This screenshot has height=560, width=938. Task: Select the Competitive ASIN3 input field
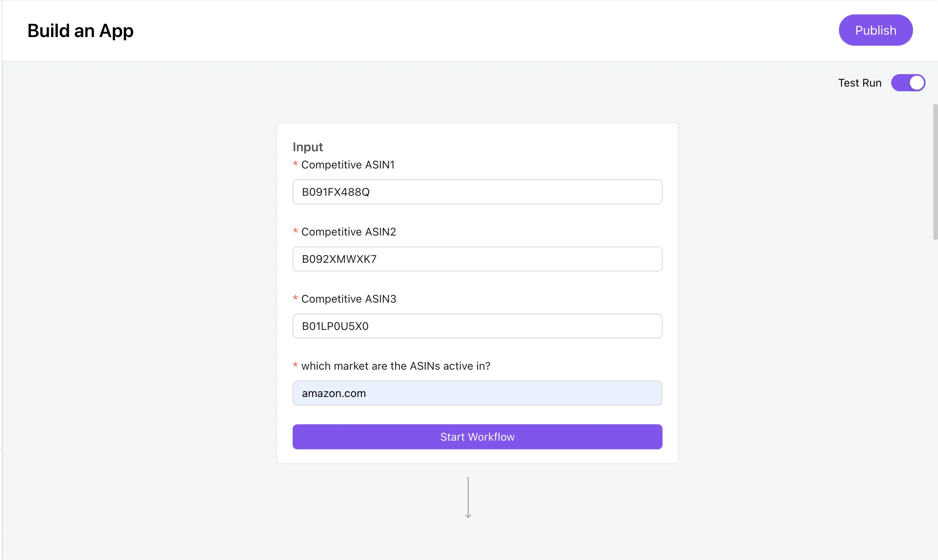(x=477, y=326)
